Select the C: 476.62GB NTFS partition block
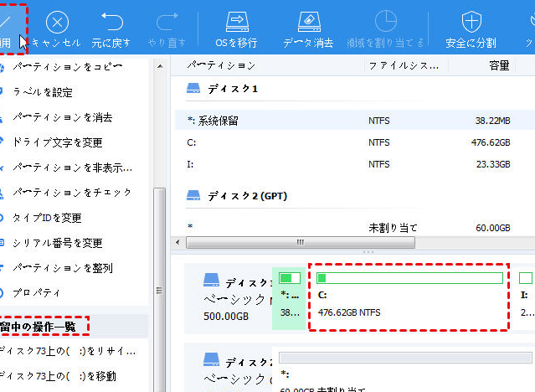Image resolution: width=535 pixels, height=392 pixels. 409,297
